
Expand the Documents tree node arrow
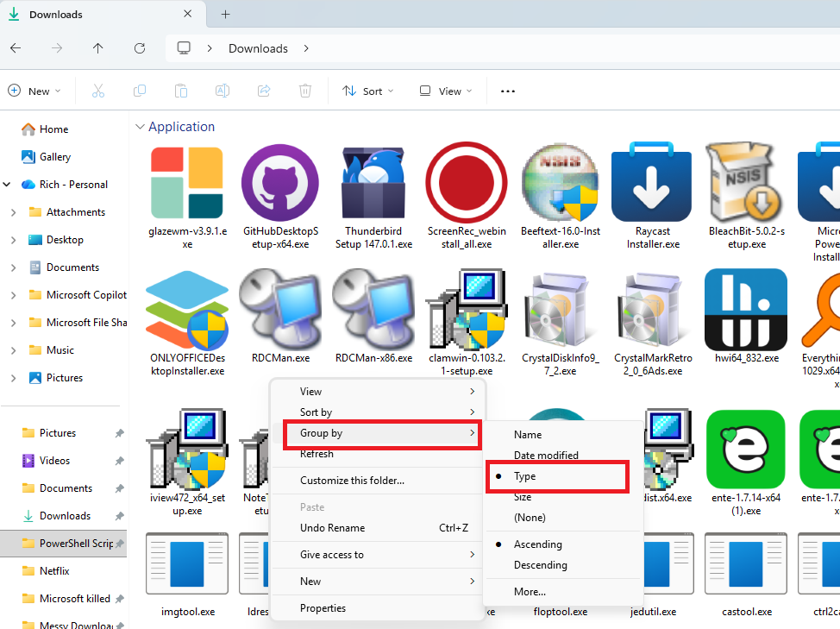pyautogui.click(x=14, y=267)
